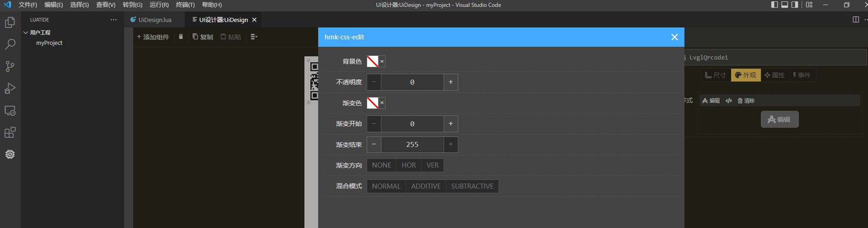The height and width of the screenshot is (228, 868).
Task: Select HOR gradient direction
Action: coord(409,165)
